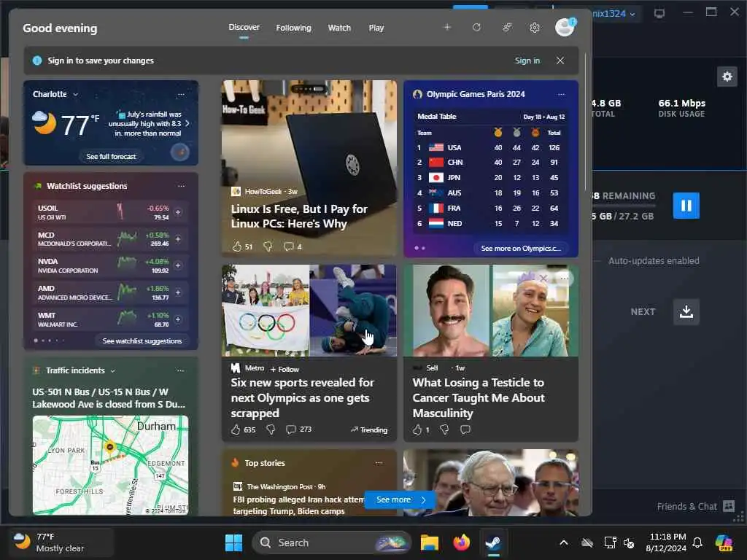Add AMD to watchlist

tap(178, 292)
